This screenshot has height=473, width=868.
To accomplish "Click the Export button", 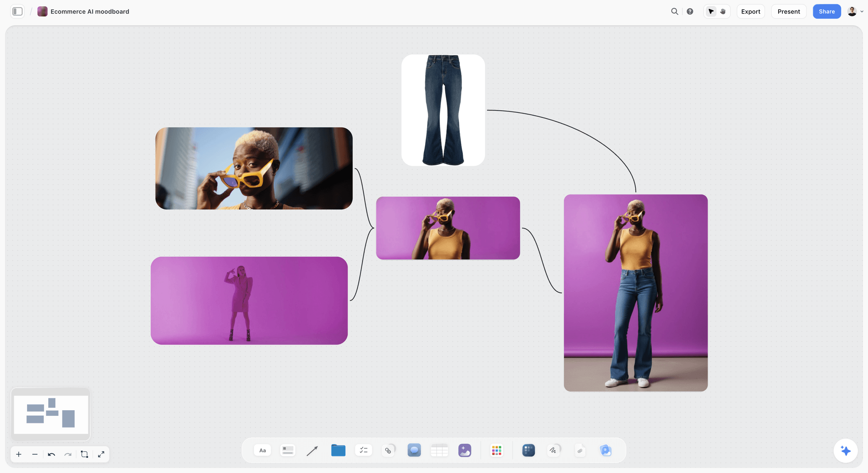I will [x=751, y=11].
